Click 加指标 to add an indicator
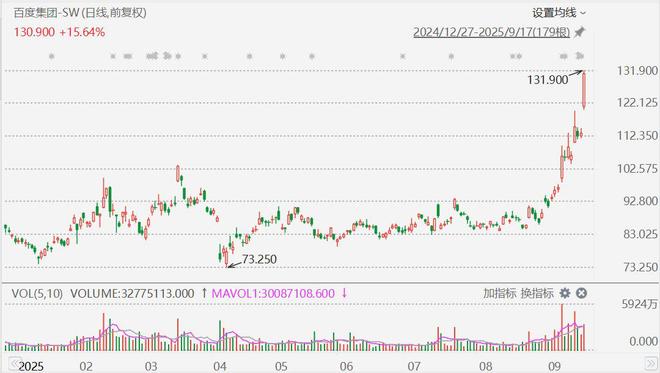This screenshot has height=373, width=660. [x=500, y=293]
